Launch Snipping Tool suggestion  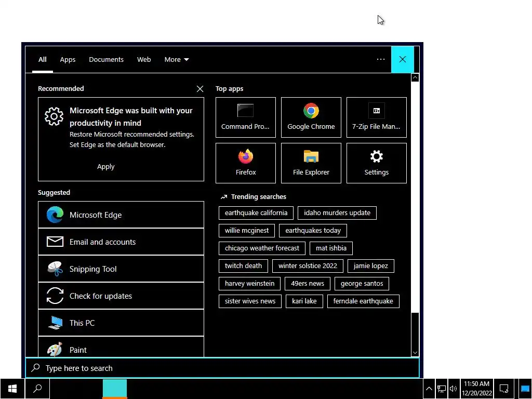click(x=121, y=269)
